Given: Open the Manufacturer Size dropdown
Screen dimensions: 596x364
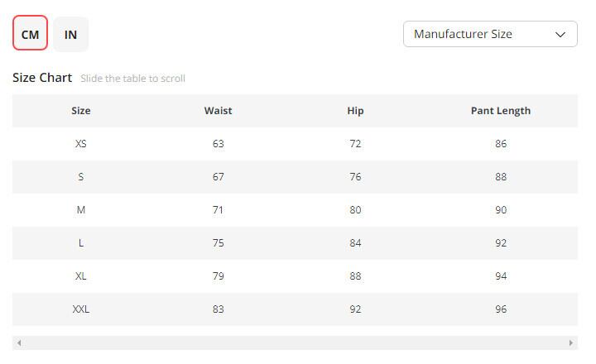Looking at the screenshot, I should pos(490,34).
